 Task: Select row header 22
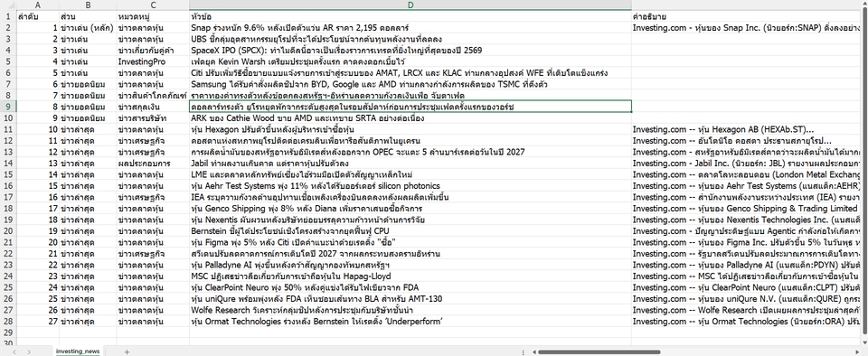pyautogui.click(x=8, y=254)
